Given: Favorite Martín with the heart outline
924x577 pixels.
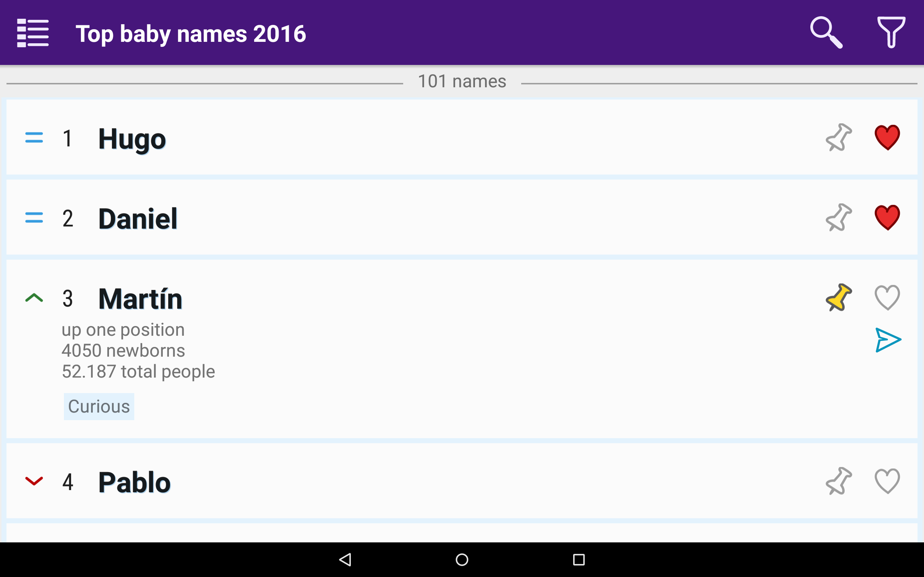Looking at the screenshot, I should pos(887,298).
